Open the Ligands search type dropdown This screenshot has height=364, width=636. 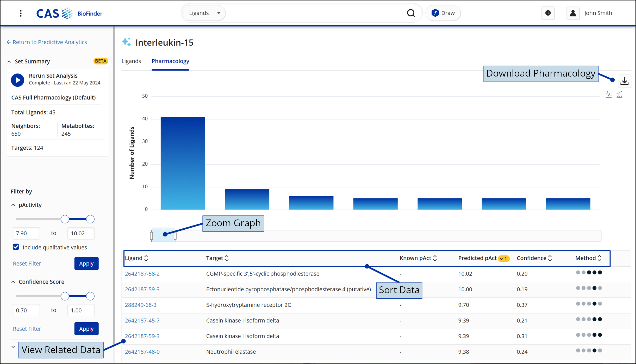coord(204,13)
